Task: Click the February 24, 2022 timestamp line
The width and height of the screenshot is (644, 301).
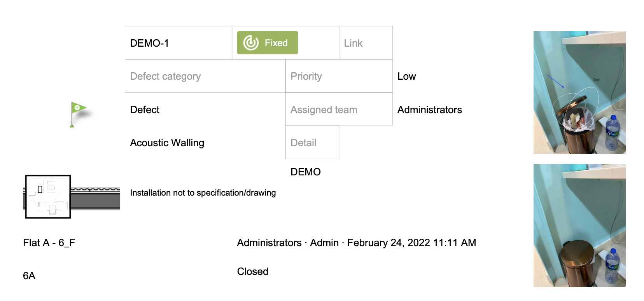Action: tap(357, 243)
